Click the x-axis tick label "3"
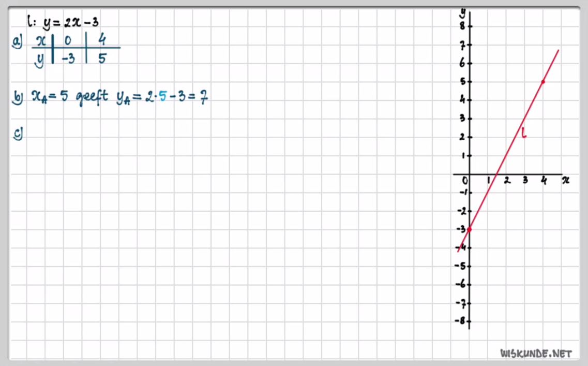The width and height of the screenshot is (588, 366). pos(525,181)
